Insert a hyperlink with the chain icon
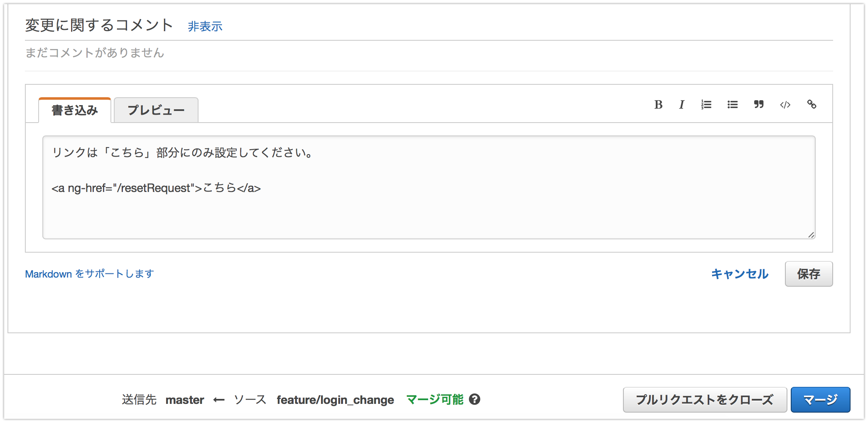 click(812, 104)
